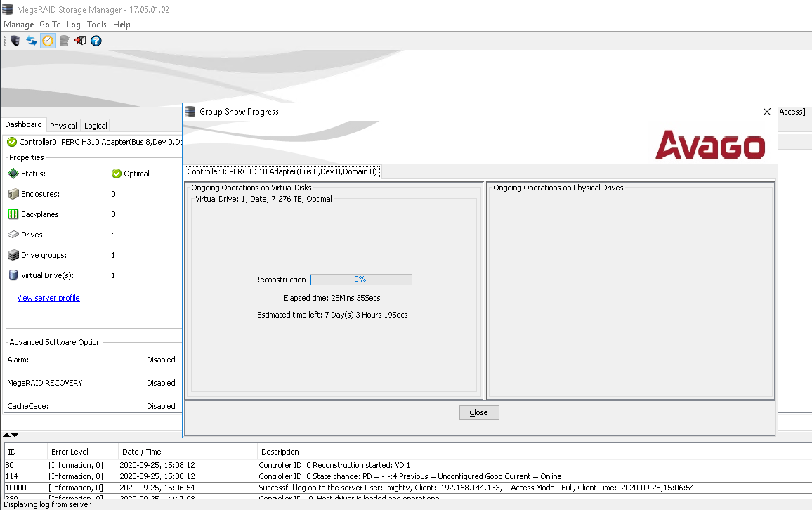Select the 'State change: PD' log description
812x510 pixels.
point(410,476)
